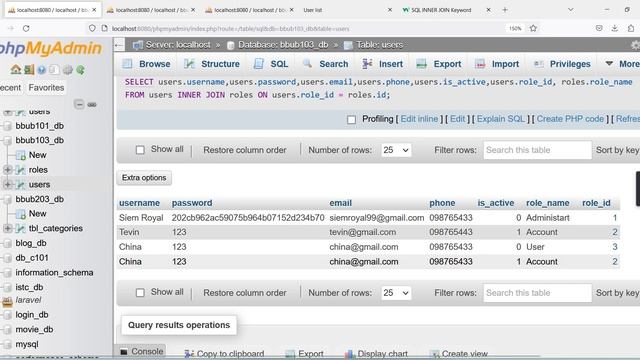This screenshot has width=640, height=360.
Task: Open phpMyAdmin home icon
Action: [x=16, y=70]
